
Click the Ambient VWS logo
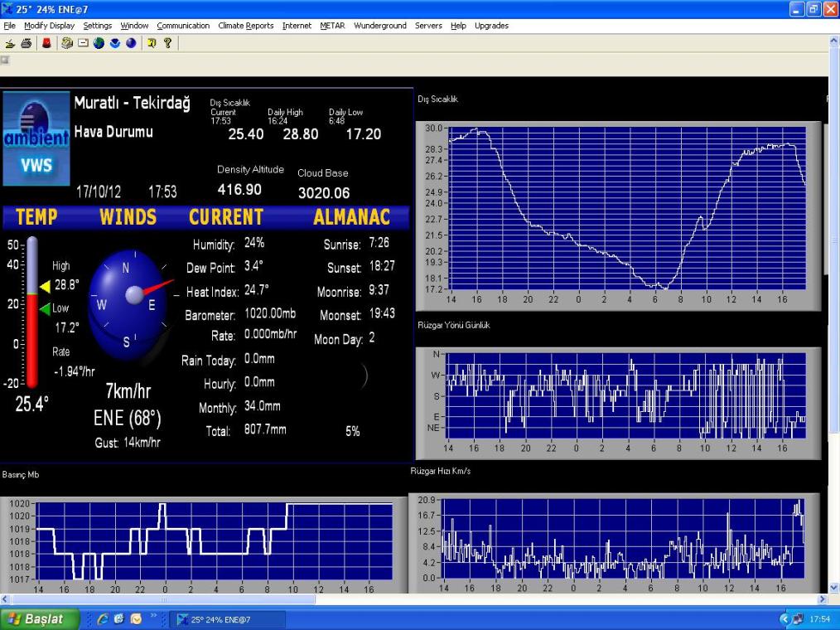pos(36,138)
